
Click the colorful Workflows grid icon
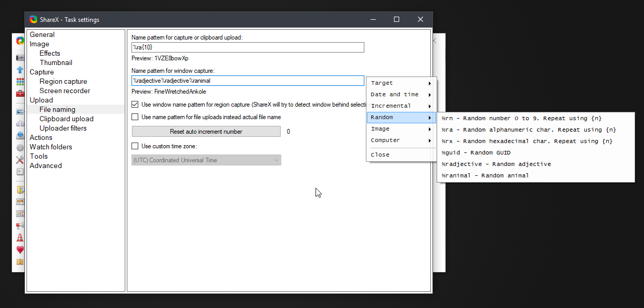pos(20,82)
